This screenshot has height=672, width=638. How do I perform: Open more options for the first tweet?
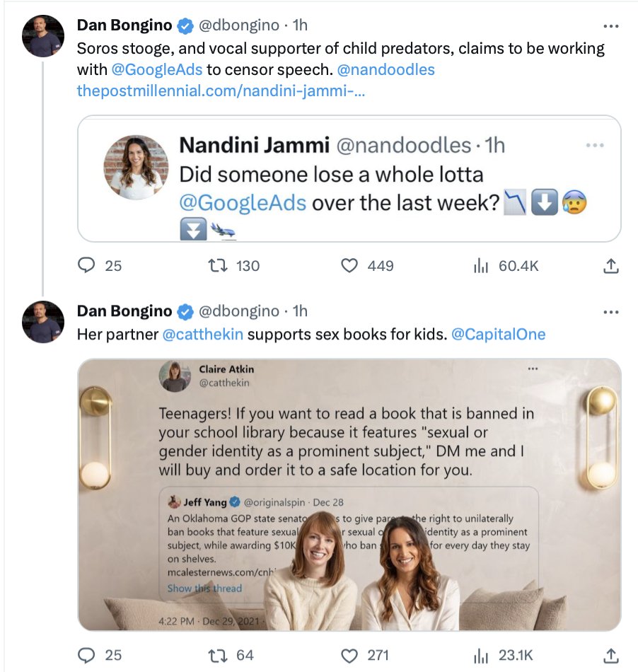coord(610,26)
